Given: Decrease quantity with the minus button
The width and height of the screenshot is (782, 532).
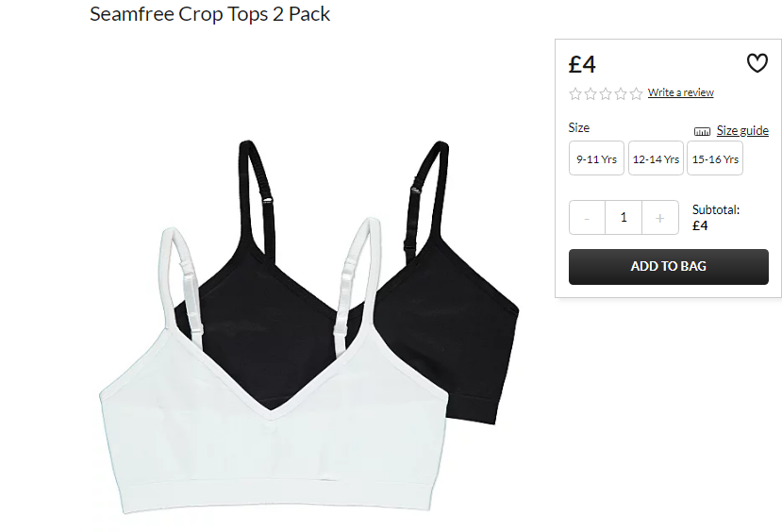Looking at the screenshot, I should point(587,217).
